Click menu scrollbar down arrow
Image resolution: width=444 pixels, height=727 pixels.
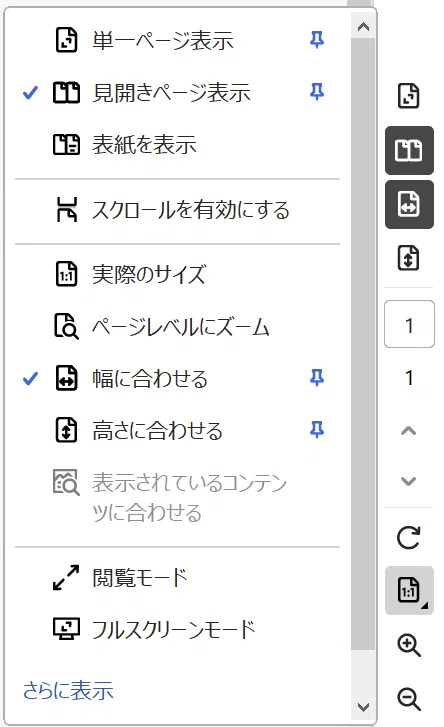(x=363, y=708)
